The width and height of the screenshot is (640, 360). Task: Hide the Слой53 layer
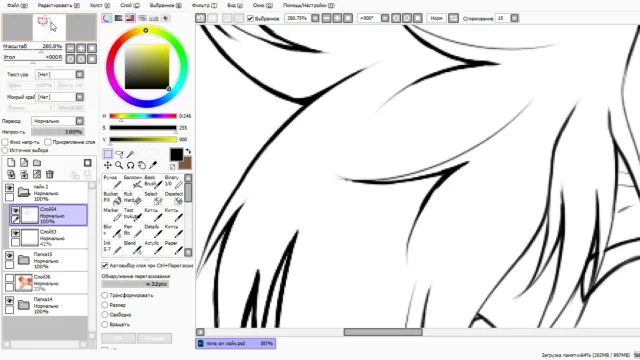coord(15,233)
